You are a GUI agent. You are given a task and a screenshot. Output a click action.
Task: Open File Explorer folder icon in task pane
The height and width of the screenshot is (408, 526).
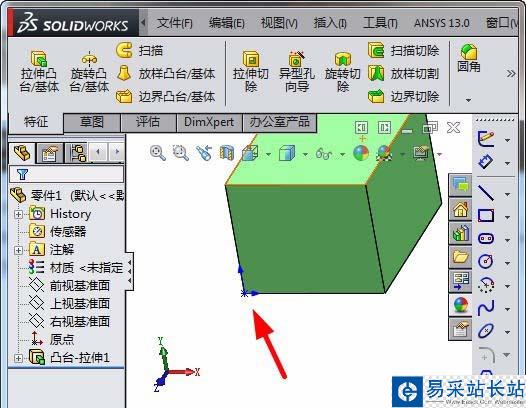[x=461, y=257]
